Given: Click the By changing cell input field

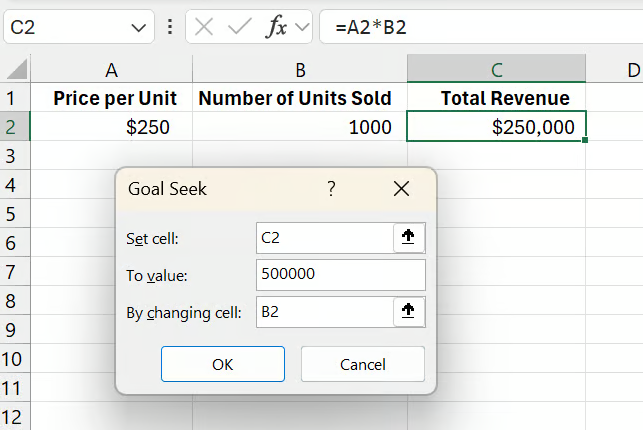Looking at the screenshot, I should click(x=325, y=312).
